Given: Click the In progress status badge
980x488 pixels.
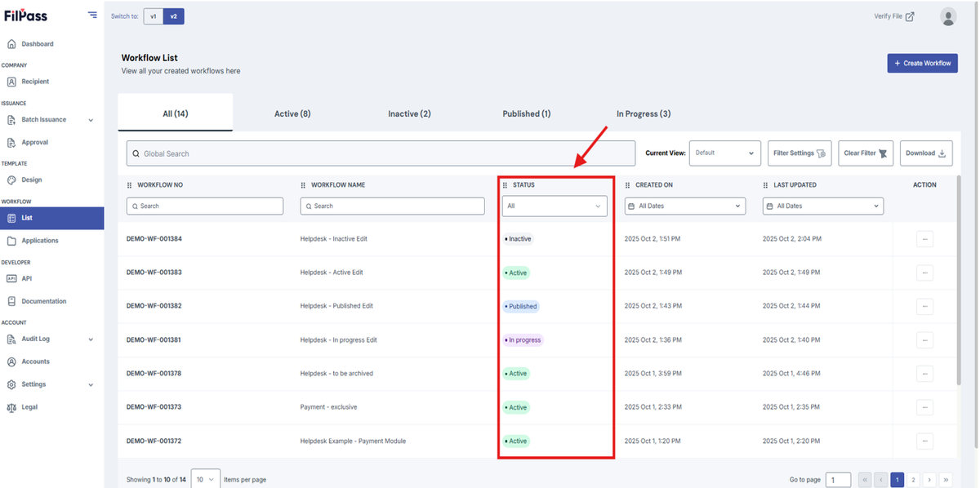Looking at the screenshot, I should pyautogui.click(x=523, y=339).
